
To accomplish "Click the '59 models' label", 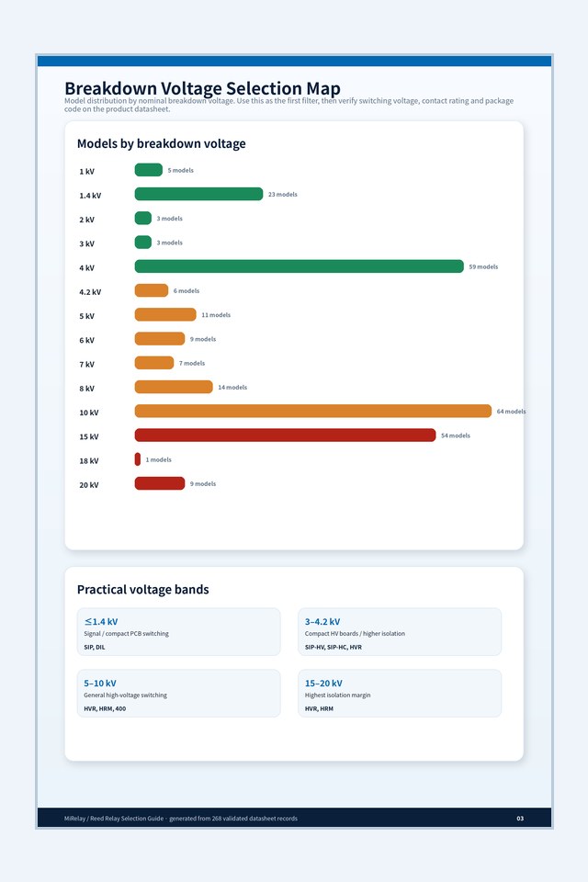I will pos(483,266).
